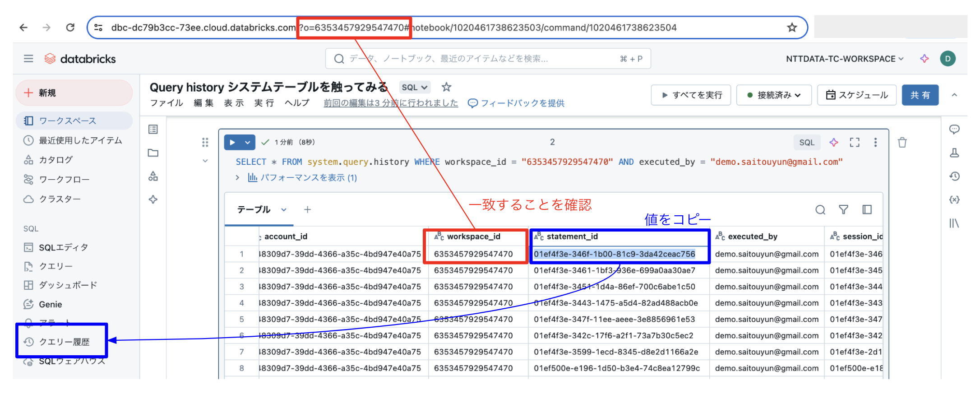Click the 共有 button
This screenshot has height=399, width=980.
[920, 95]
